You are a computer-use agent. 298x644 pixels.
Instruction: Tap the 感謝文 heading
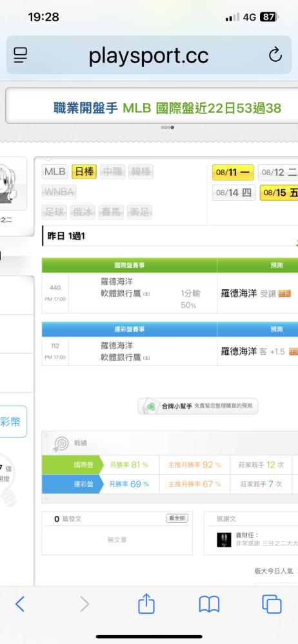click(226, 519)
